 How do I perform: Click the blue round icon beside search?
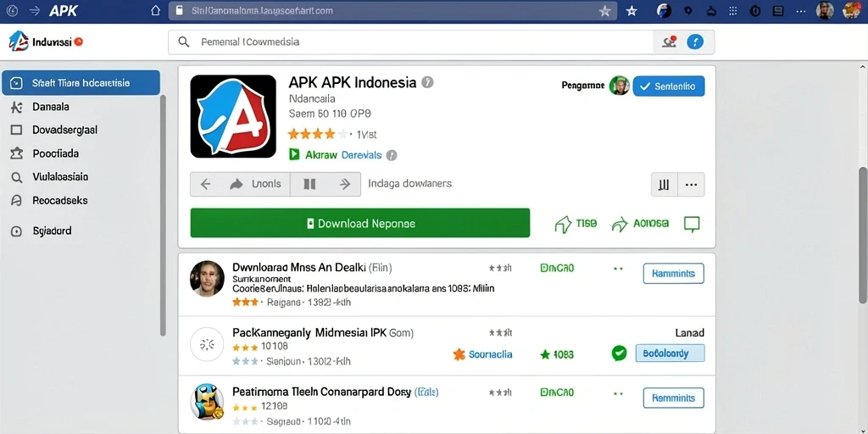[695, 42]
